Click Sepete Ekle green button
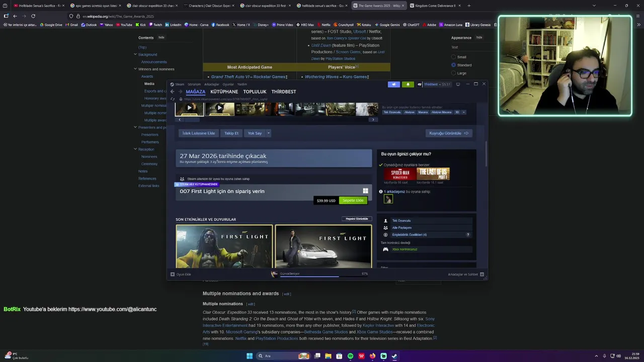644x362 pixels. [x=353, y=201]
